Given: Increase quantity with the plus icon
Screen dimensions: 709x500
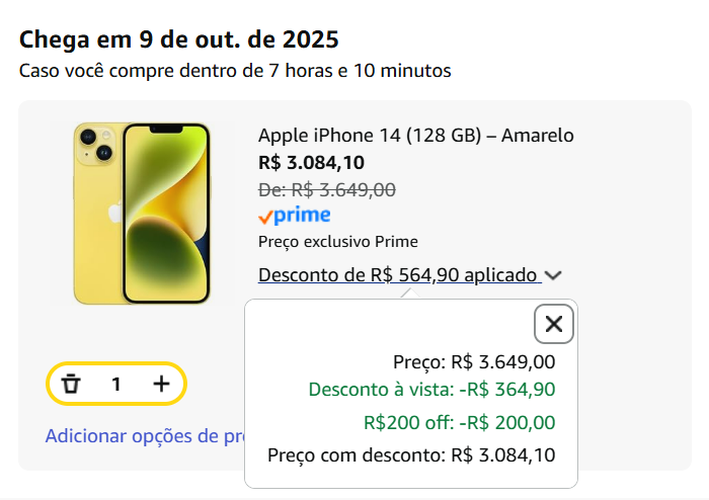Looking at the screenshot, I should coord(161,384).
